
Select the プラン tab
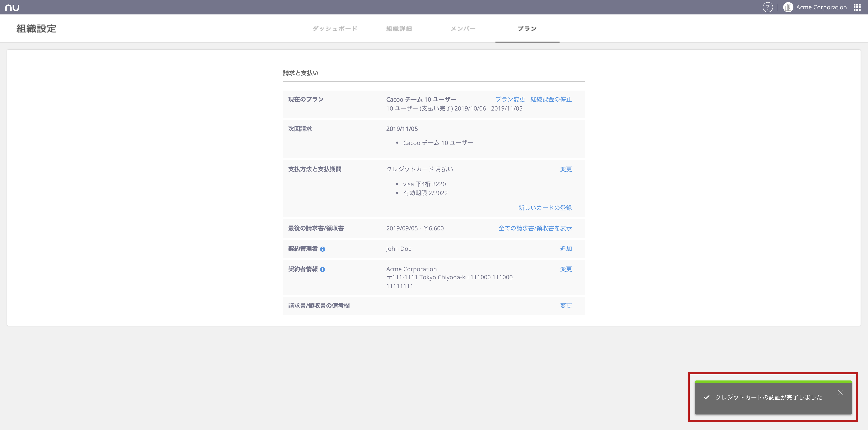click(527, 29)
